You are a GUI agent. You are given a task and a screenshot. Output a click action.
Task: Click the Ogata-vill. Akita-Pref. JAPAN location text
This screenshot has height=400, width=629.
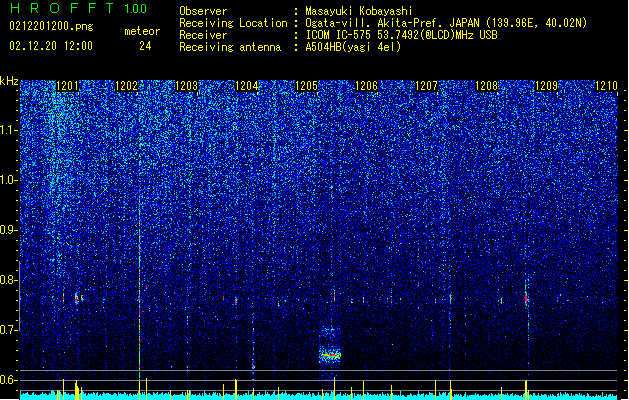[x=446, y=23]
